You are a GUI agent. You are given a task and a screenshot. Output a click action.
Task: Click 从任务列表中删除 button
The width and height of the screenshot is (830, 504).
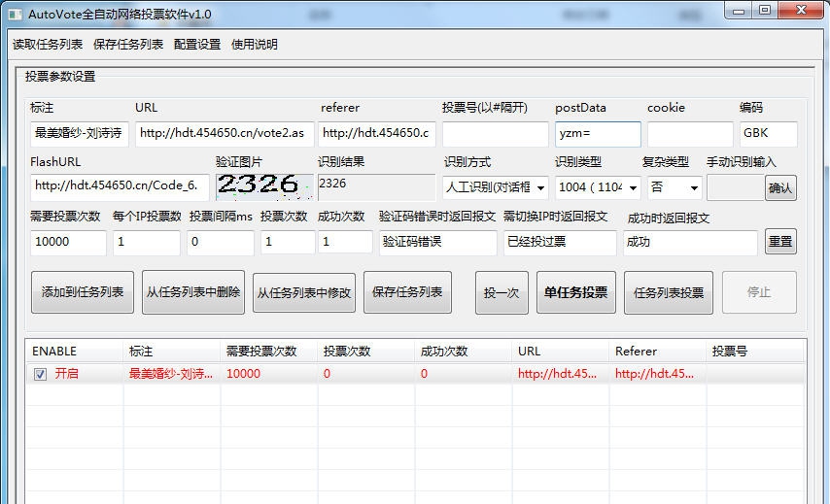193,292
